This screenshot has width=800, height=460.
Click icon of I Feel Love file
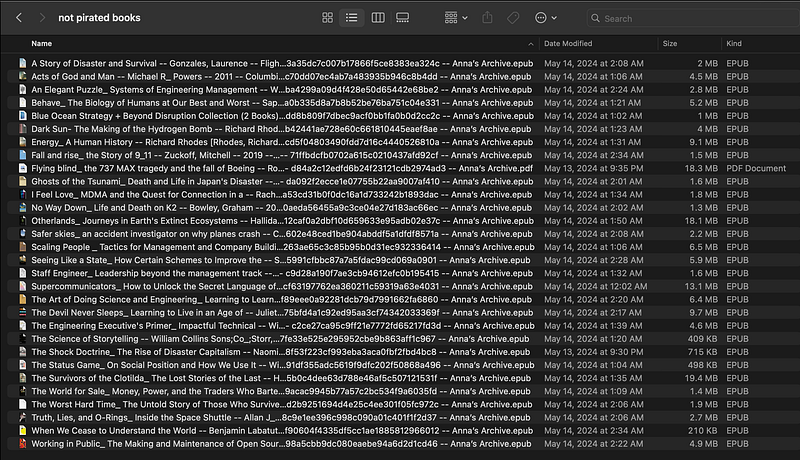point(22,194)
